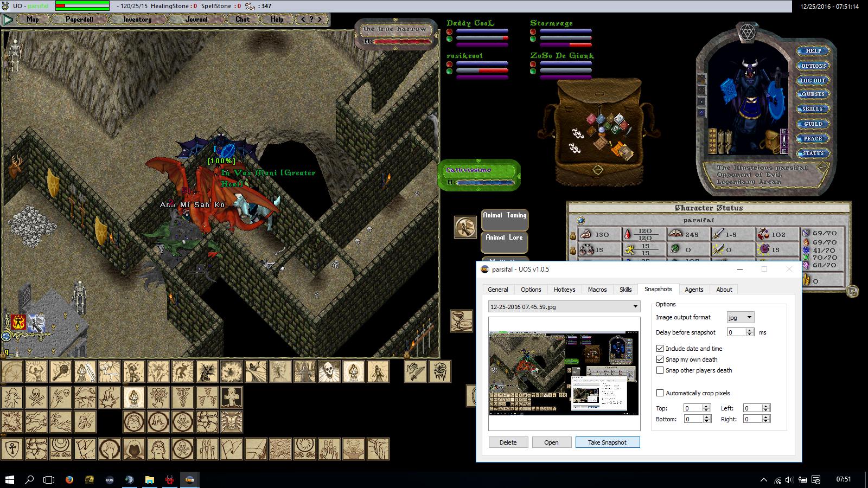Click the three skulls over hand icon
This screenshot has width=868, height=488.
pos(158,397)
